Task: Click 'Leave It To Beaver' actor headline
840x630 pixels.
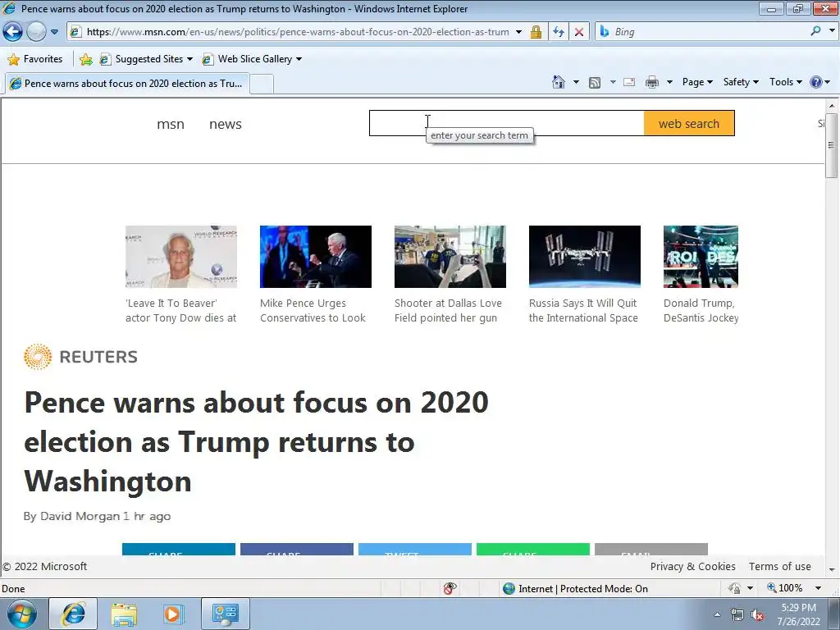Action: pyautogui.click(x=181, y=311)
